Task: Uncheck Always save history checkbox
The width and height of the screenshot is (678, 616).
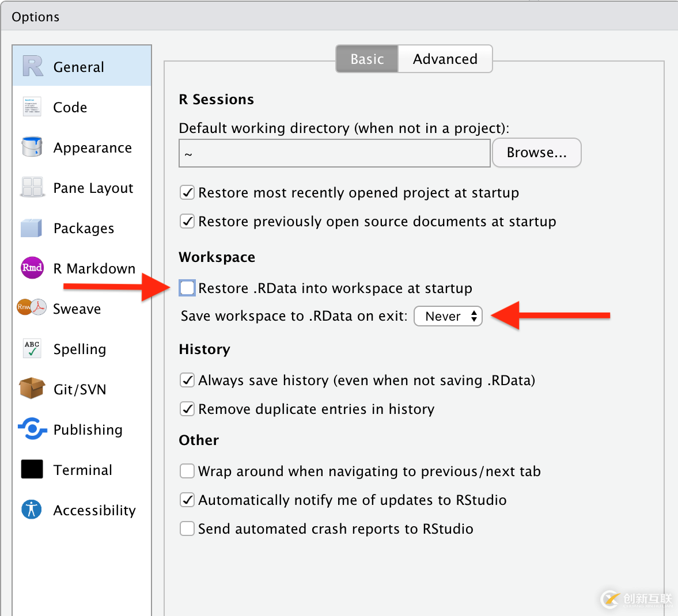Action: coord(187,380)
